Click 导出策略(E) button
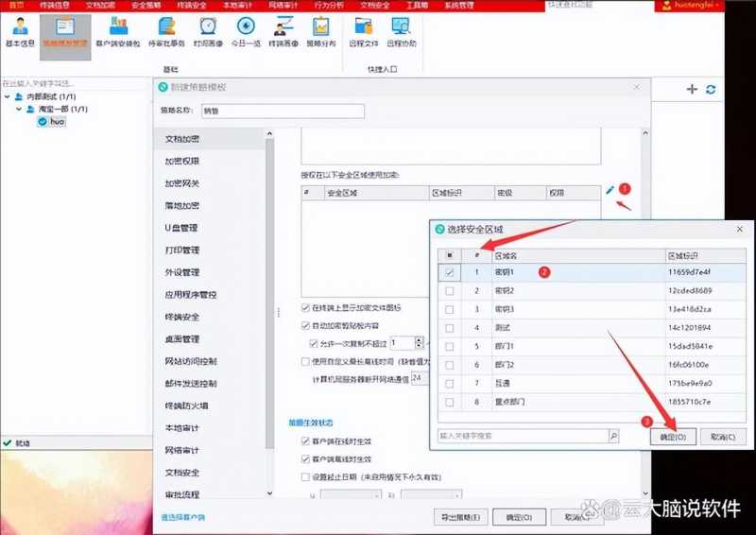The height and width of the screenshot is (535, 756). 460,517
